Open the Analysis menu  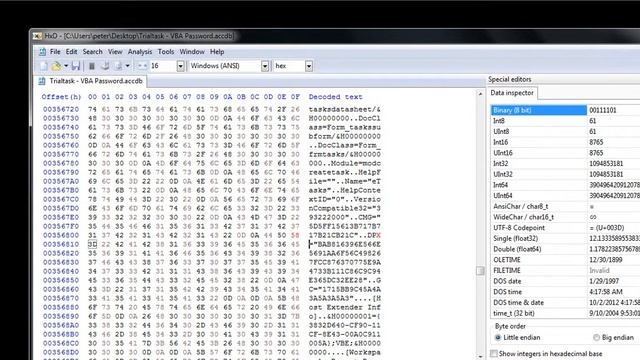point(140,52)
